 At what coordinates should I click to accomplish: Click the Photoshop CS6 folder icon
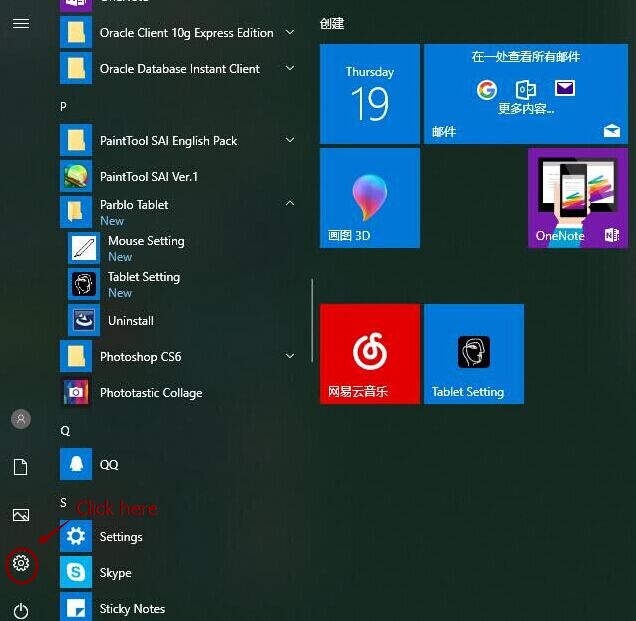pos(76,356)
